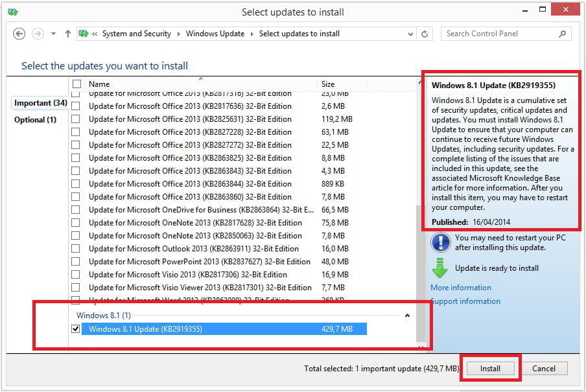Check Office 2013 KB2863843 update
586x392 pixels.
pyautogui.click(x=75, y=171)
